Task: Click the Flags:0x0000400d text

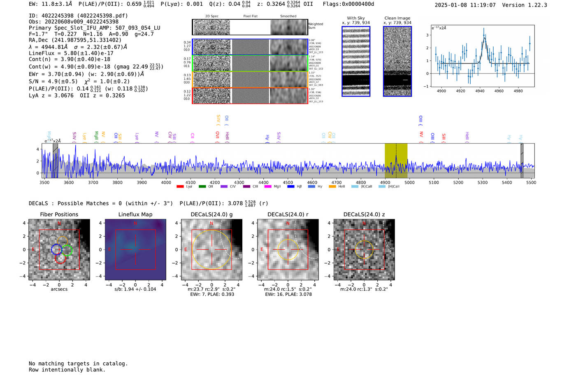Action: tap(348, 4)
